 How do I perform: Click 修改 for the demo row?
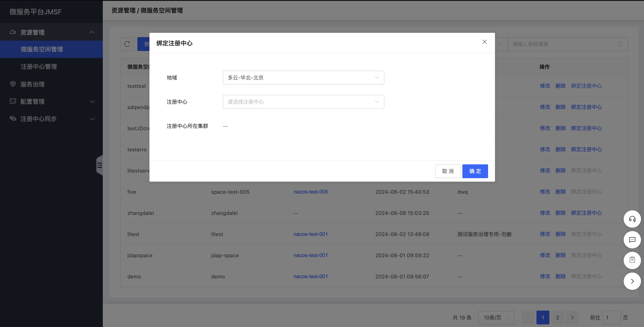tap(545, 276)
